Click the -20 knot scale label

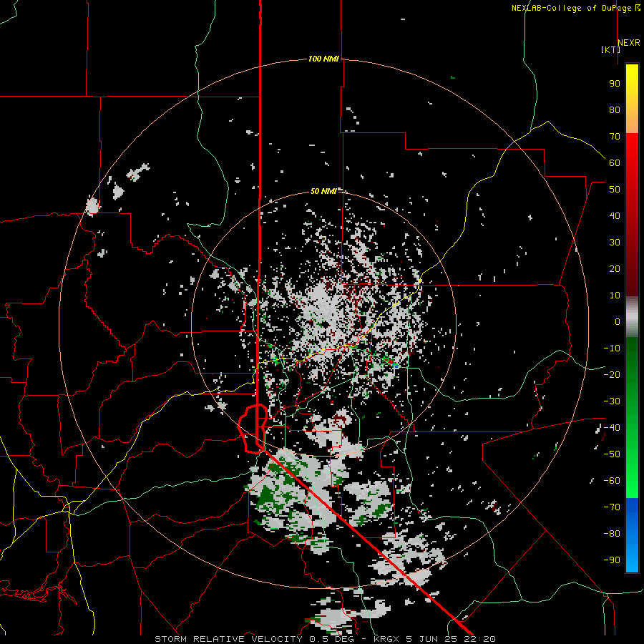(x=612, y=375)
